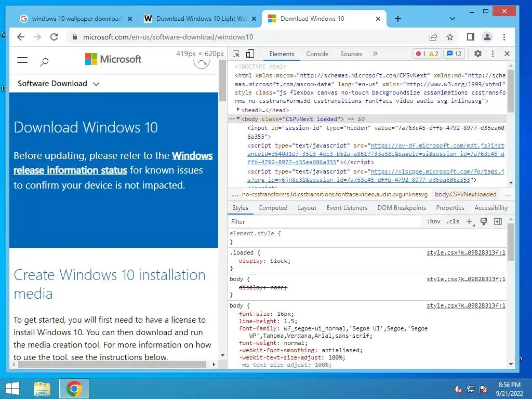Close the Download Windows 10 tab
Screen dimensions: 532x399
378,19
